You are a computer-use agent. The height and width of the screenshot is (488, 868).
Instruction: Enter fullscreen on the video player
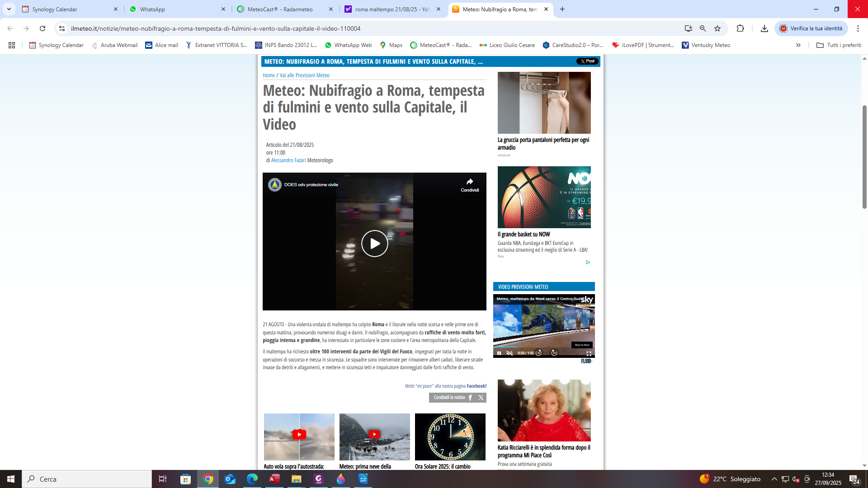(588, 353)
